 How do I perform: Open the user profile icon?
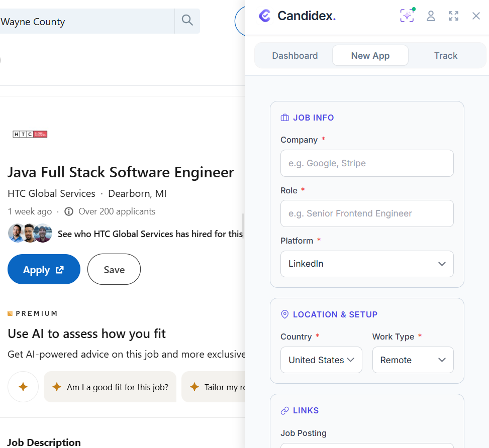tap(431, 16)
